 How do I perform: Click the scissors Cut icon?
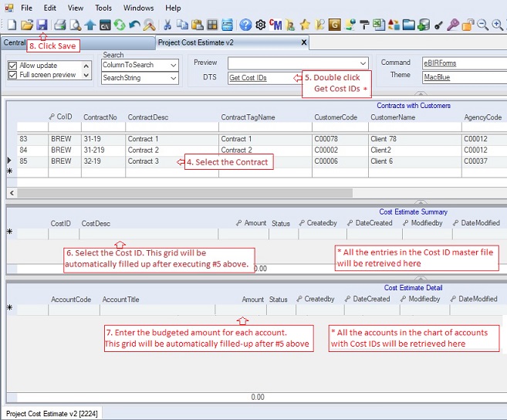point(167,25)
